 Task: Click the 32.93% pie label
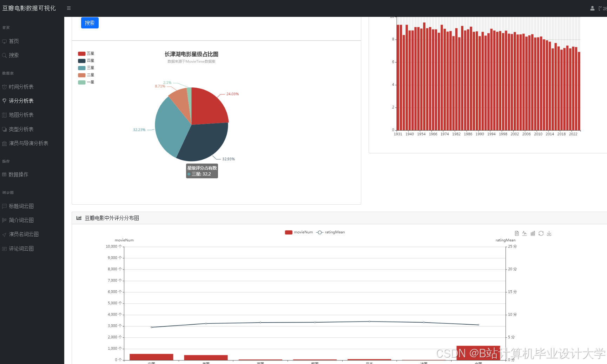pos(229,159)
